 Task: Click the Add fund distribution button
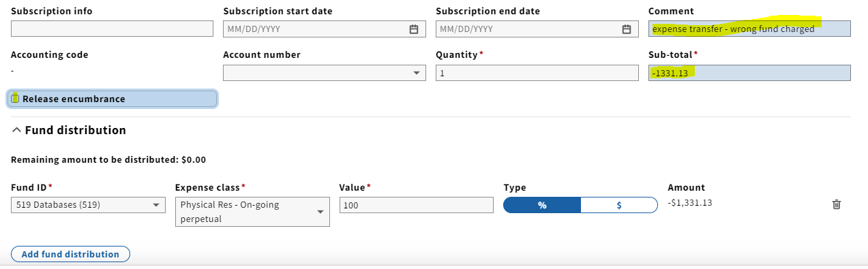(x=70, y=254)
